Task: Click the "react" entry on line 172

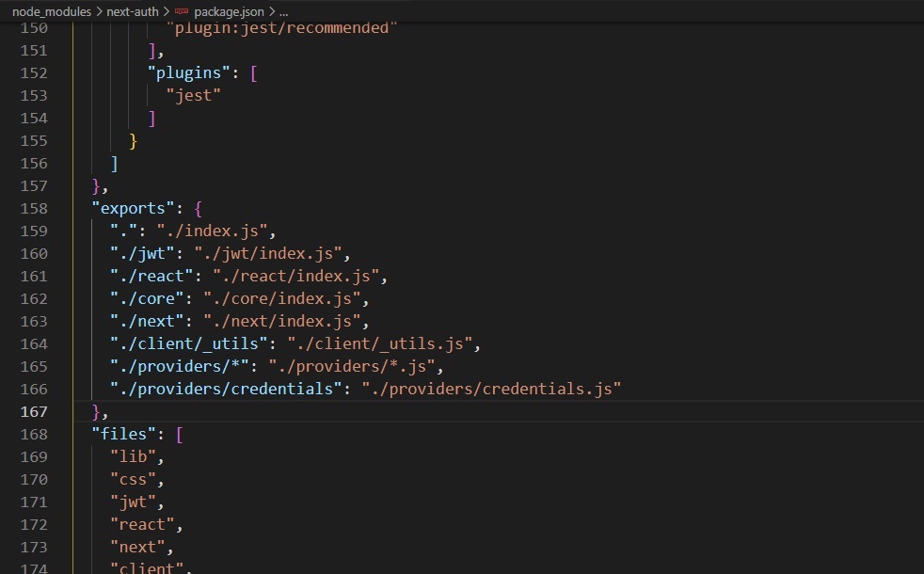Action: coord(142,524)
